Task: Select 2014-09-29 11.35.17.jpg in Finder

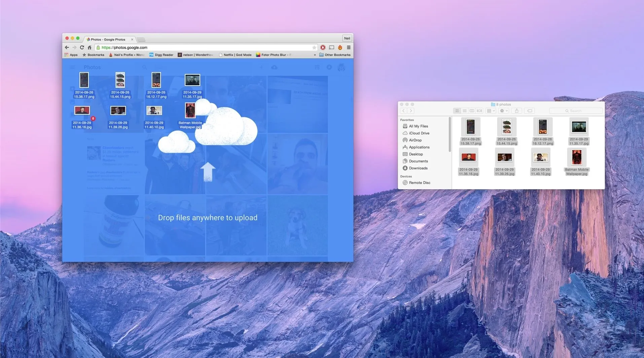Action: (x=579, y=131)
